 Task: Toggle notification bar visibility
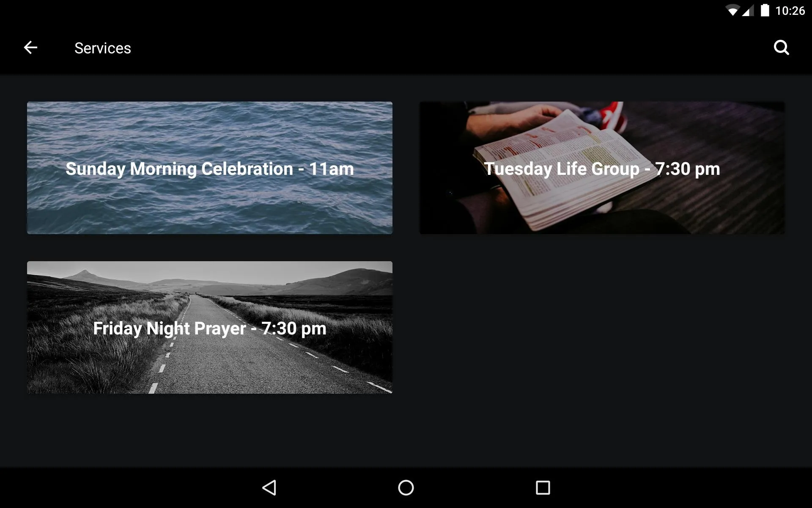point(406,11)
